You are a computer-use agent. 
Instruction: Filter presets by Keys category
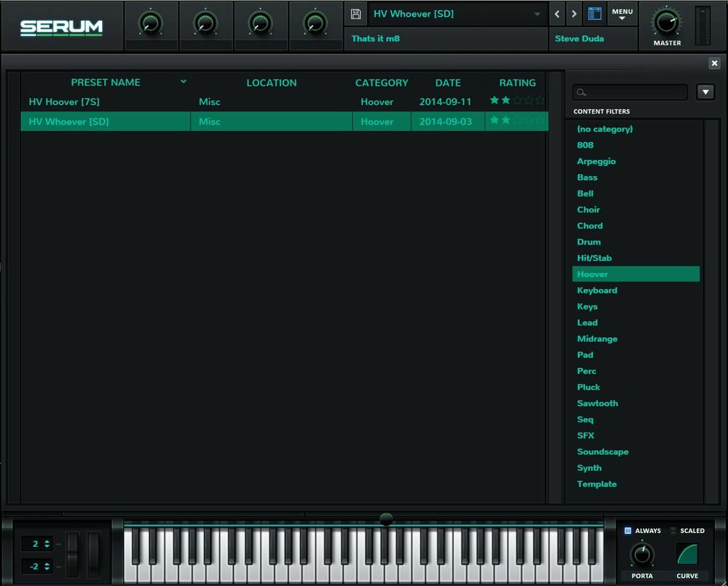pos(587,306)
